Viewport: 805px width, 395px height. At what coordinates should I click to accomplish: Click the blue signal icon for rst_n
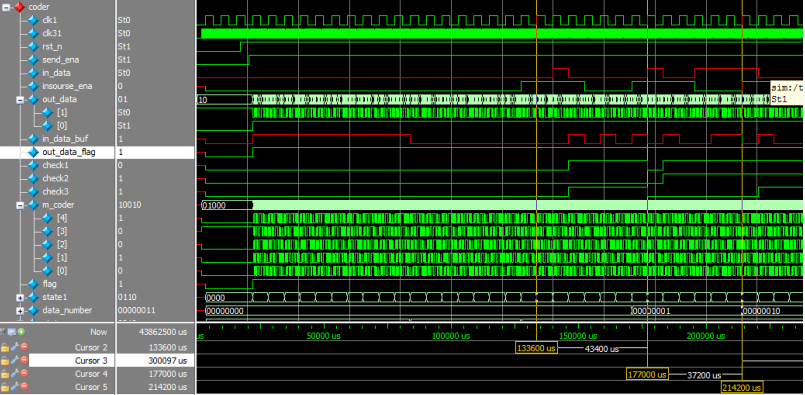click(33, 47)
